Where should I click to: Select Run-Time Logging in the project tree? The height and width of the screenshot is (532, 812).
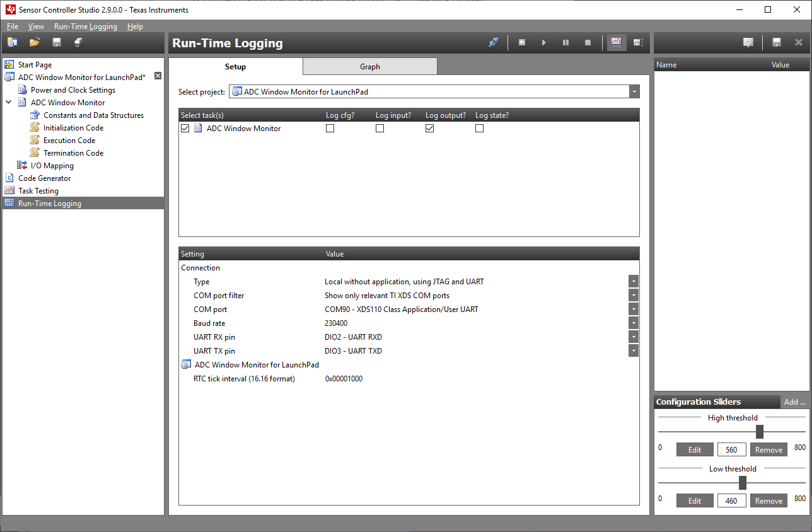pos(83,203)
